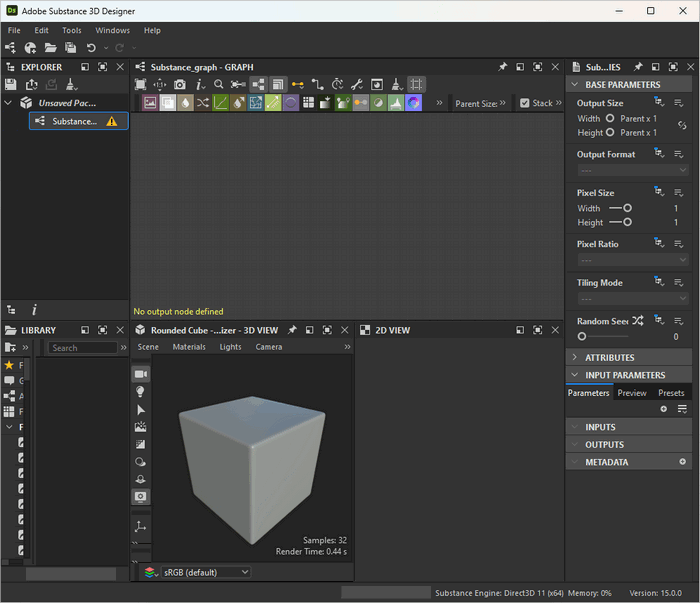Click the randomize seed shuffle icon
Screen dimensions: 700x603
[x=637, y=321]
